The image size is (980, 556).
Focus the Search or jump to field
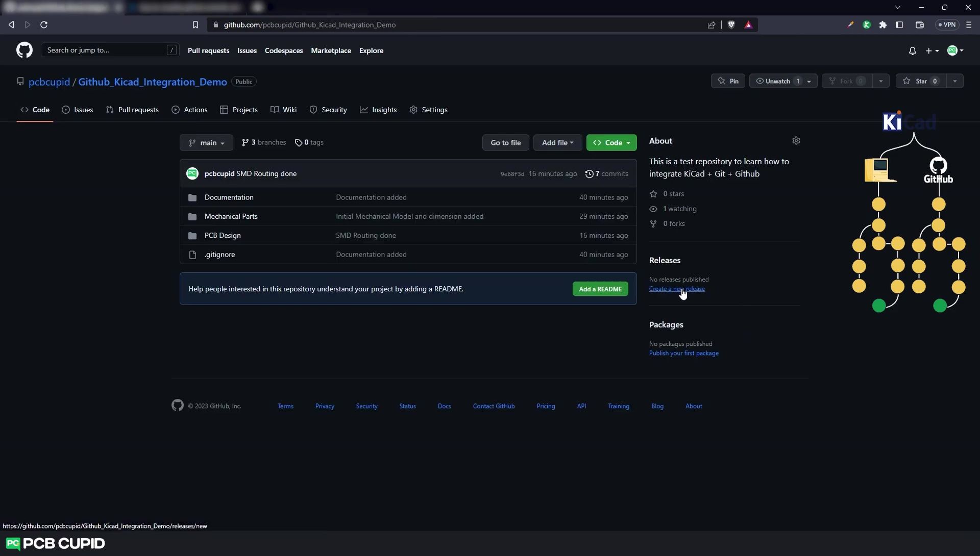coord(110,50)
